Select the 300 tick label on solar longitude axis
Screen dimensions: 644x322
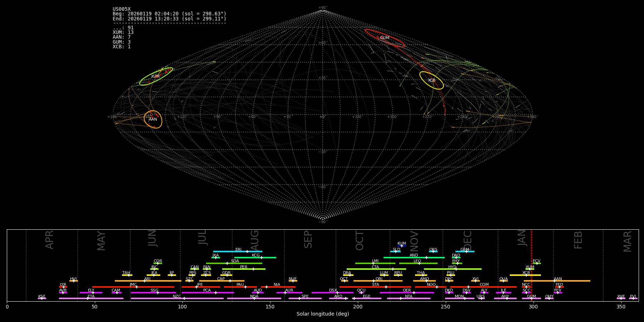pos(533,307)
